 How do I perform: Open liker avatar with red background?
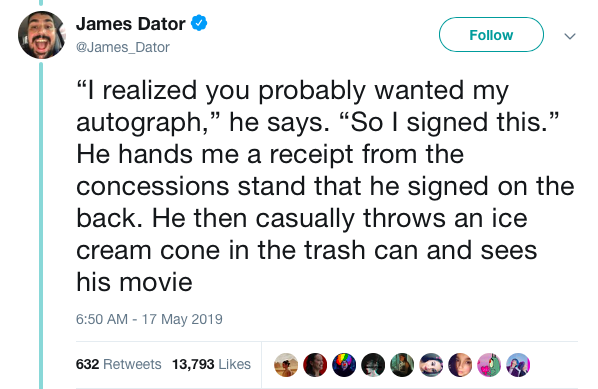(x=315, y=365)
